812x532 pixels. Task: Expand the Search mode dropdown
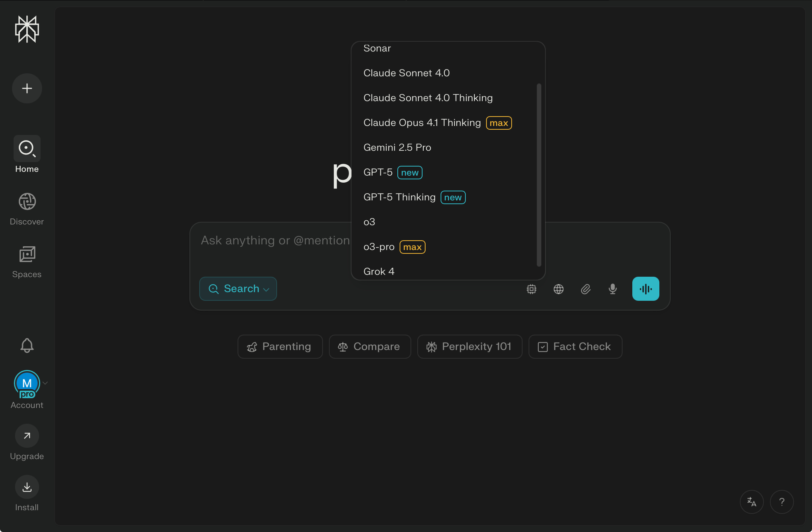(238, 289)
